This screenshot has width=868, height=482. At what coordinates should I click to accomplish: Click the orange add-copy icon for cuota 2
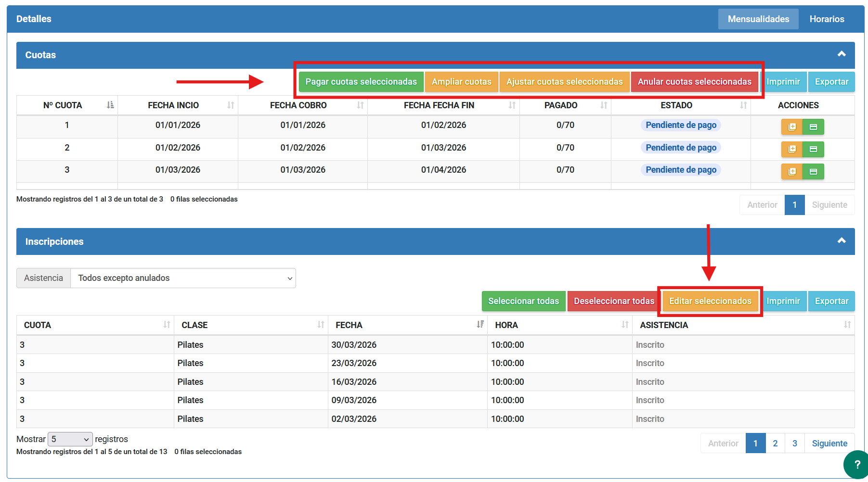tap(791, 149)
